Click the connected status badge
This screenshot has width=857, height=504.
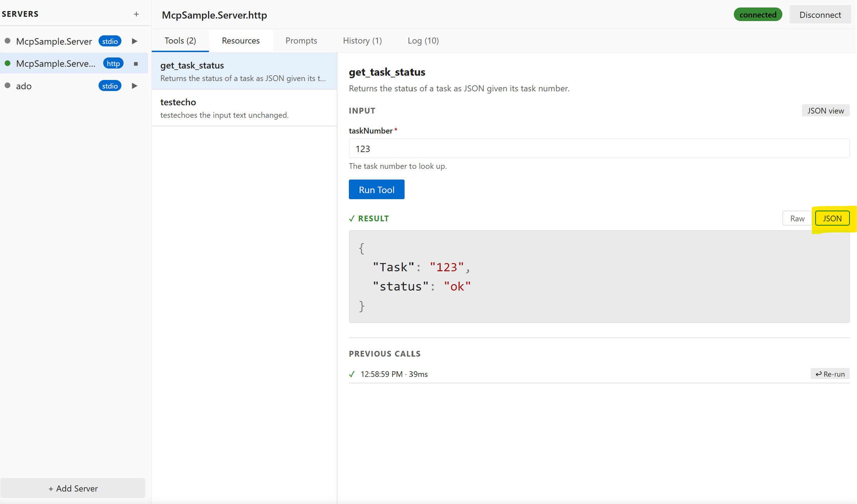click(x=758, y=15)
